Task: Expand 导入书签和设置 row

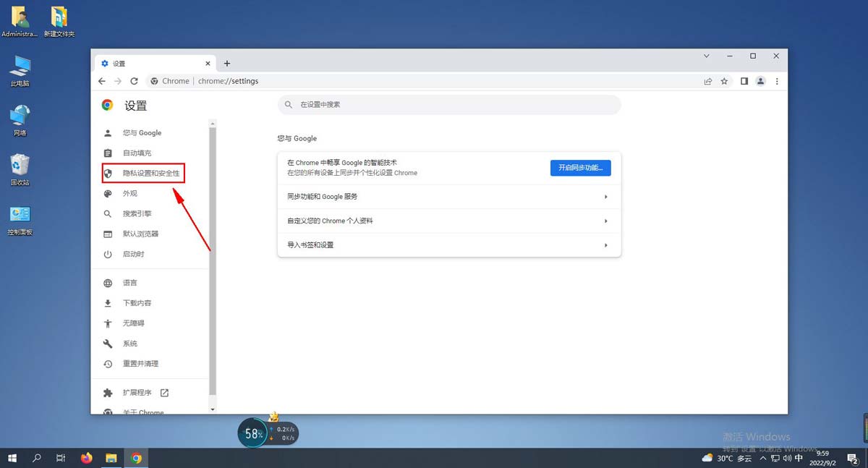Action: pos(449,245)
